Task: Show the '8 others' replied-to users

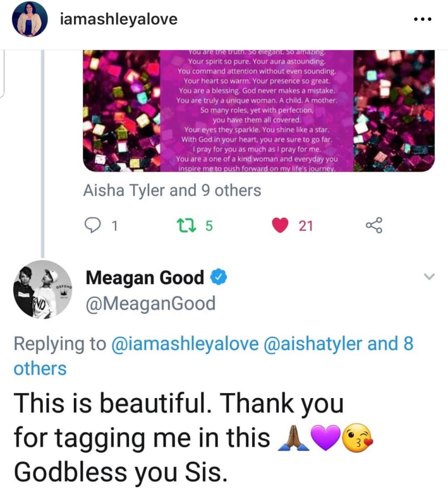Action: coord(39,369)
